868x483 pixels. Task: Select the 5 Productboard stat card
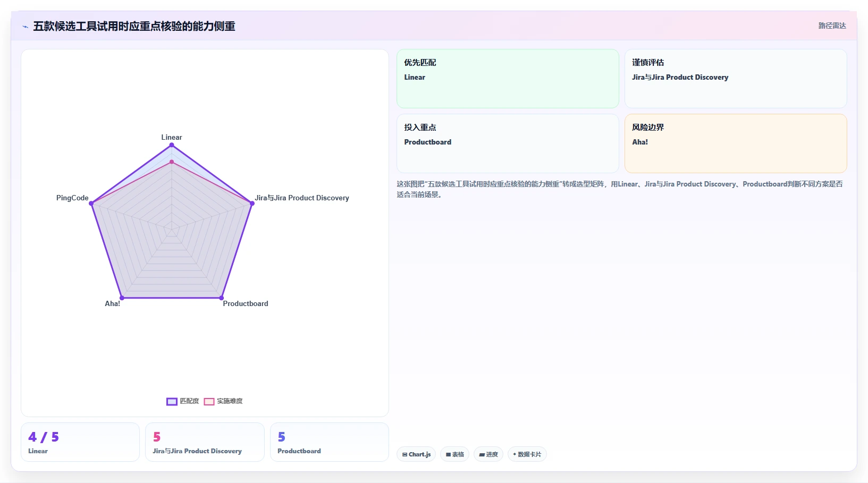330,442
